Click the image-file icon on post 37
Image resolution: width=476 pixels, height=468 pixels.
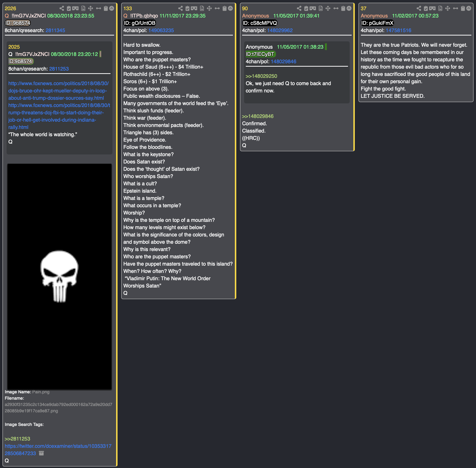(440, 8)
